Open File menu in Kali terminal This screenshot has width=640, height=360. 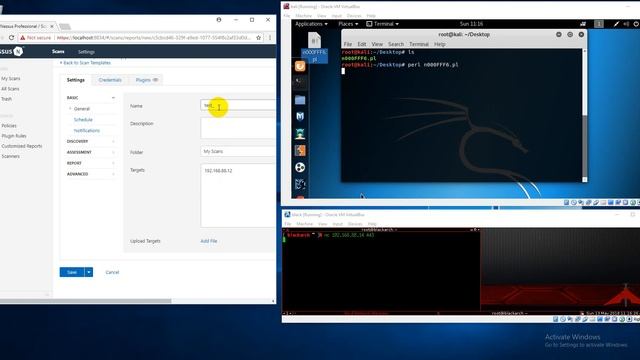click(348, 44)
